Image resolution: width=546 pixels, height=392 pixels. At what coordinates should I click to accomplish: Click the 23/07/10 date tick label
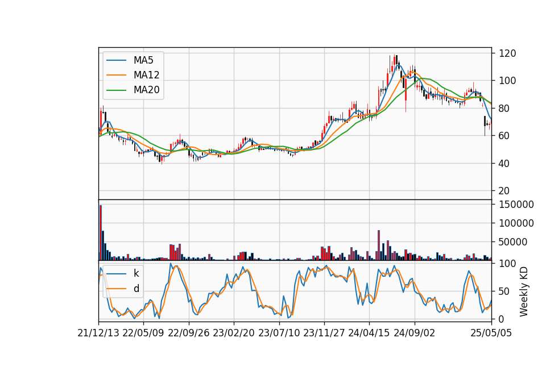click(x=279, y=333)
